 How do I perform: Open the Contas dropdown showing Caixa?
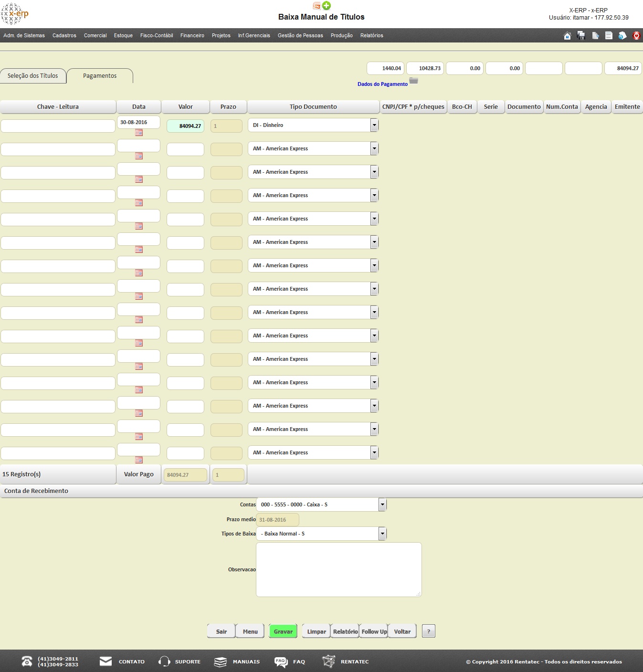point(321,504)
